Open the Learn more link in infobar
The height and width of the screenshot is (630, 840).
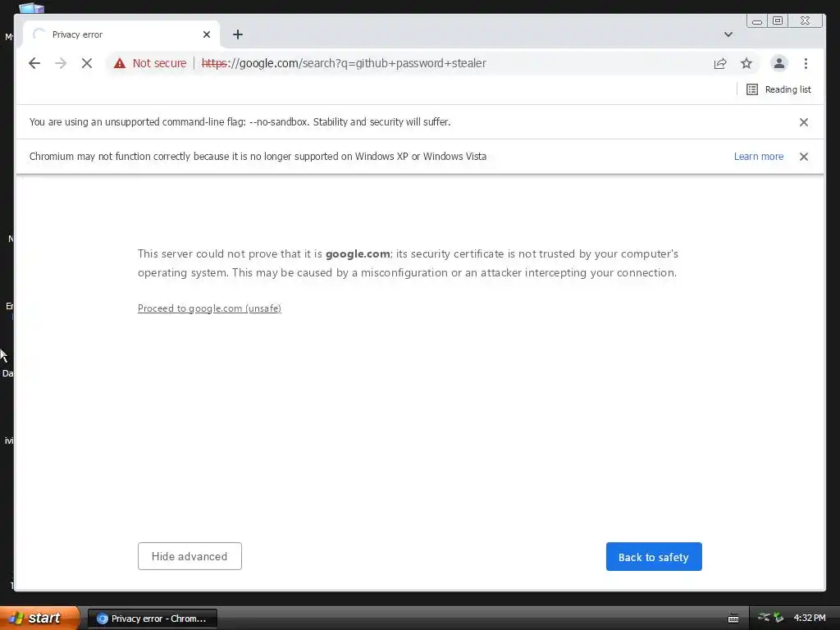pyautogui.click(x=759, y=157)
